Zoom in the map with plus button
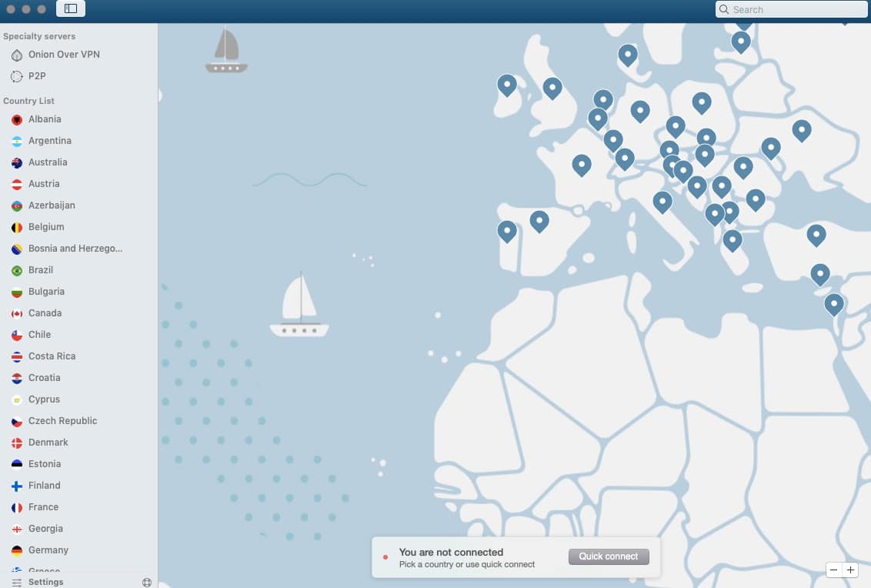This screenshot has width=871, height=588. [x=850, y=570]
